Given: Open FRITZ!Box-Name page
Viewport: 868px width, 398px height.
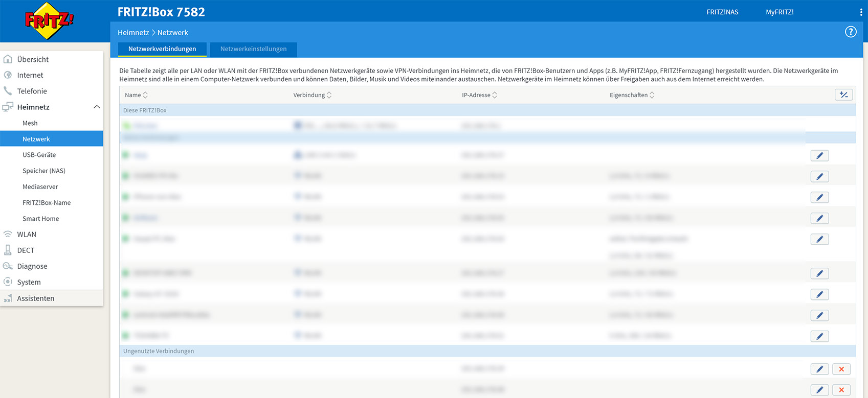Looking at the screenshot, I should [52, 202].
